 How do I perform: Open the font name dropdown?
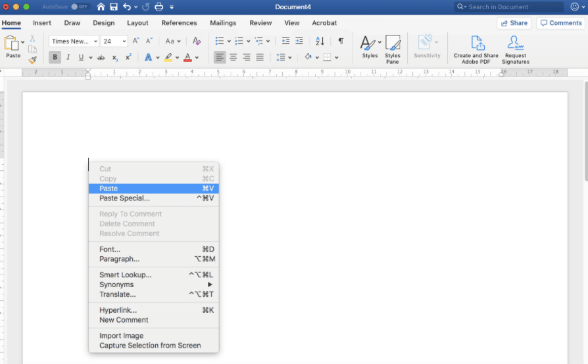(x=95, y=41)
